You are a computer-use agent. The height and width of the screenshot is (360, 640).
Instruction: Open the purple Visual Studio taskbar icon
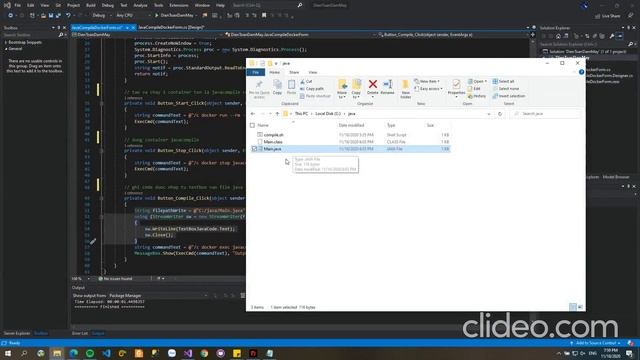(x=188, y=353)
